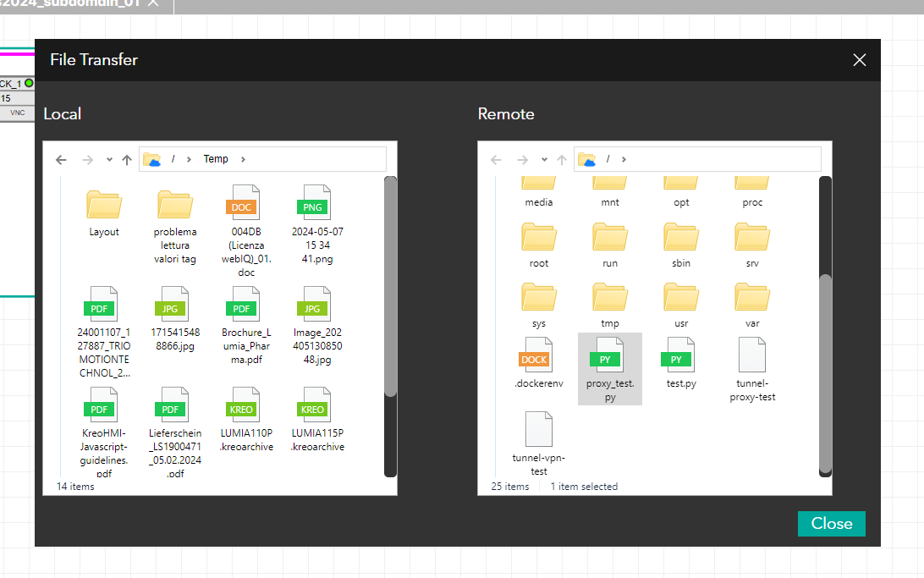Select LUMIA110P.kreoarchive file
The image size is (924, 578).
[x=245, y=406]
